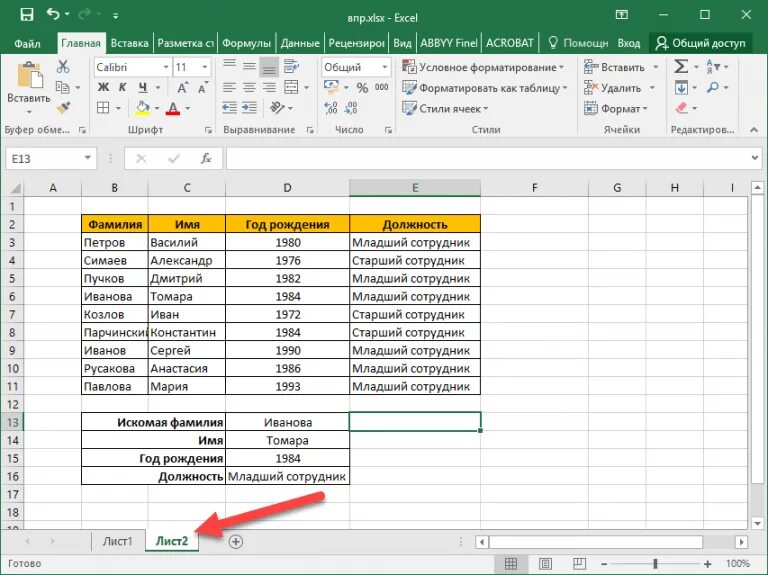This screenshot has height=575, width=768.
Task: Align cell content to the top
Action: pos(229,66)
